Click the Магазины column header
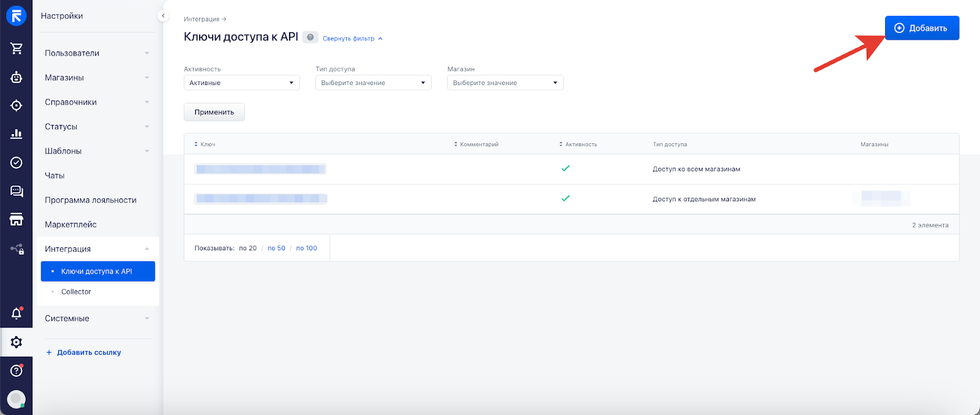 click(874, 144)
